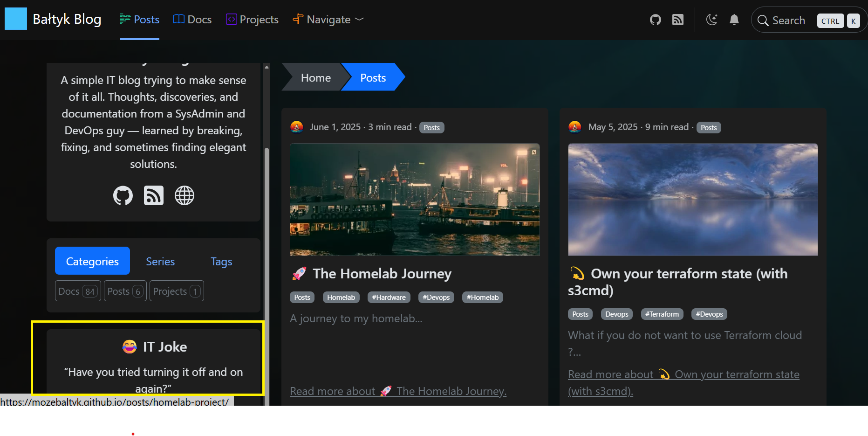Image resolution: width=868 pixels, height=436 pixels.
Task: Switch to the Tags tab
Action: 221,261
